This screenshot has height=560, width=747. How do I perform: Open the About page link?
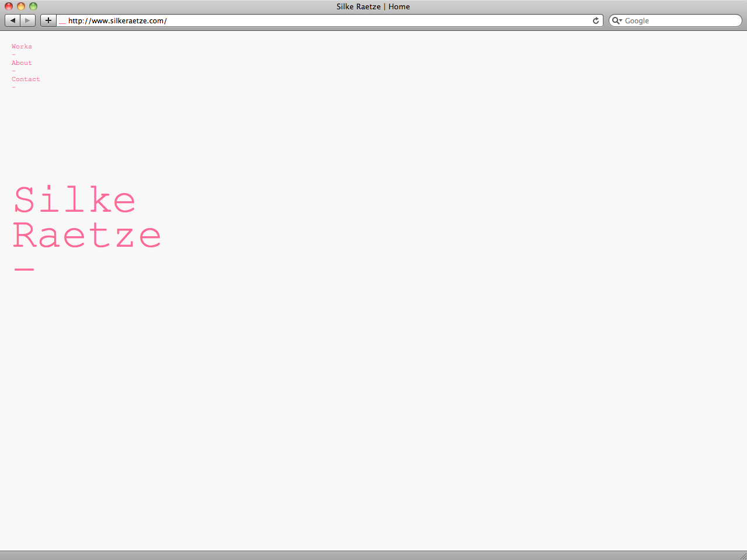(22, 63)
